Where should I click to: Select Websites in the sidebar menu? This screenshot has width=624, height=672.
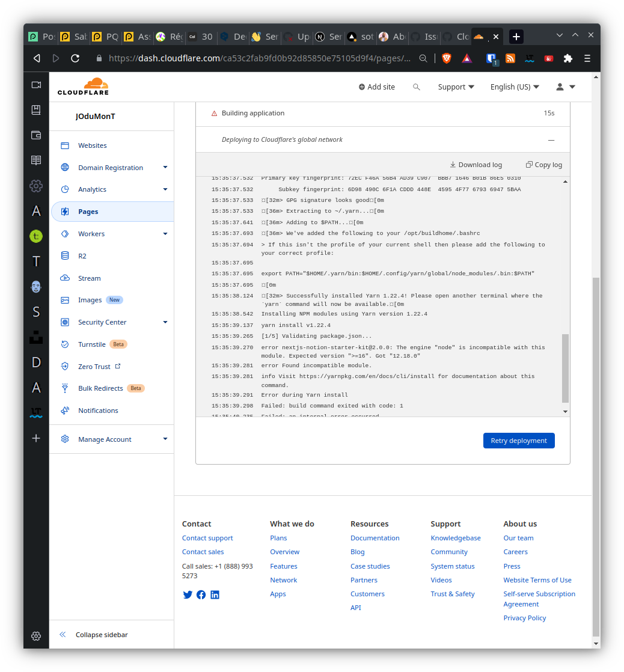(x=92, y=145)
